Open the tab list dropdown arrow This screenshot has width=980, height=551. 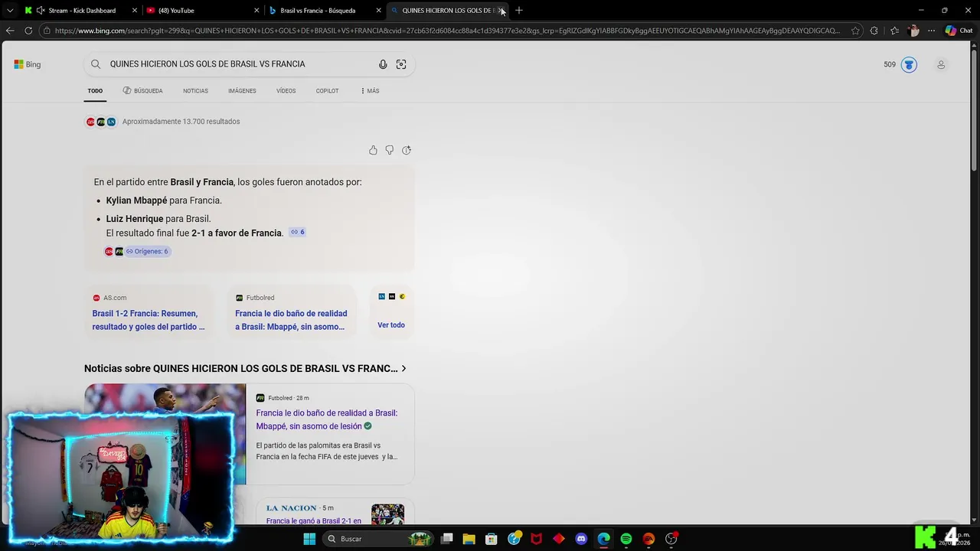pyautogui.click(x=10, y=11)
